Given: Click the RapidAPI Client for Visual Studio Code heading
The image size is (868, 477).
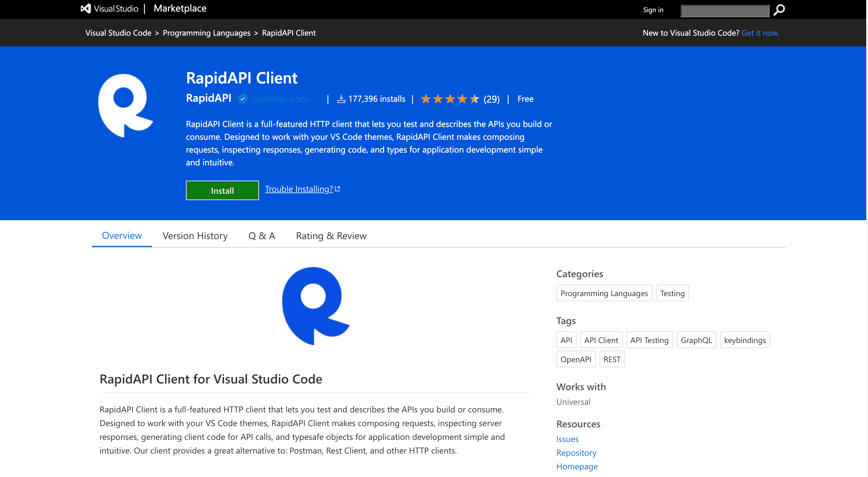Looking at the screenshot, I should 211,379.
